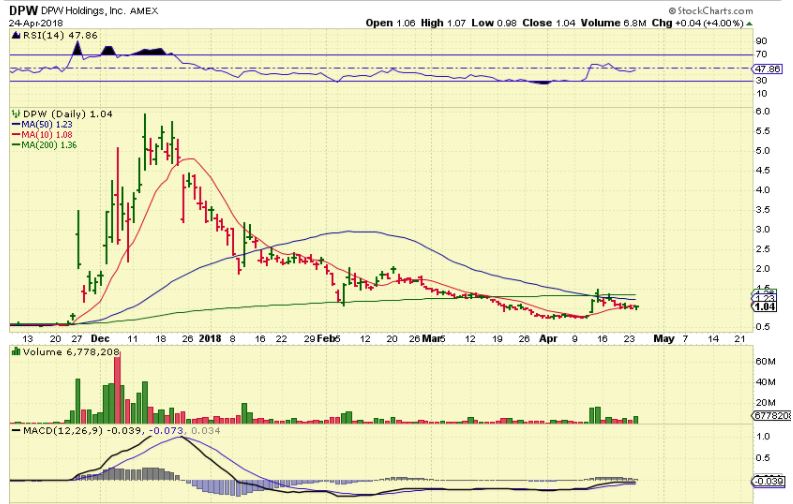Click the Low 0.98 value
This screenshot has width=793, height=504.
point(494,23)
